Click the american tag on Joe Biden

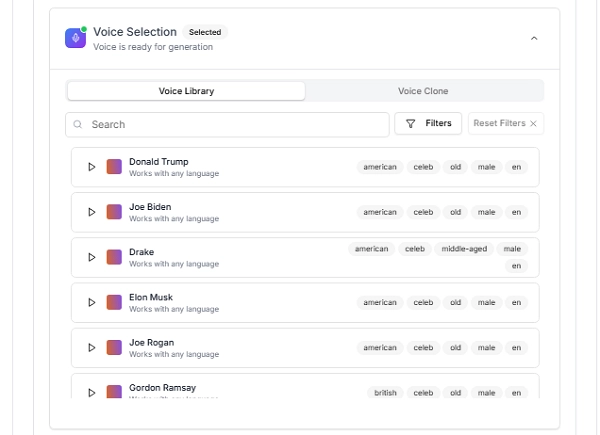click(380, 212)
